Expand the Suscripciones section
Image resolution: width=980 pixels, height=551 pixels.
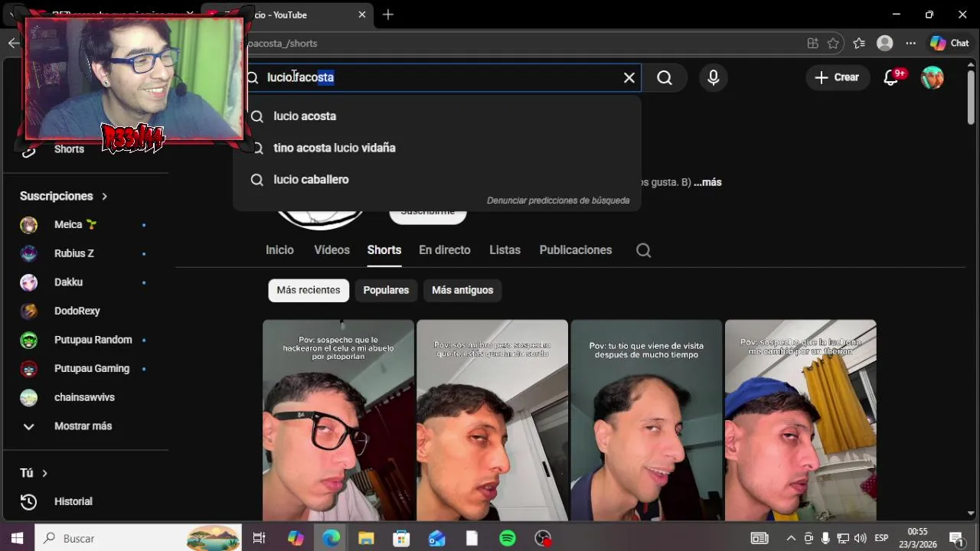(x=64, y=196)
